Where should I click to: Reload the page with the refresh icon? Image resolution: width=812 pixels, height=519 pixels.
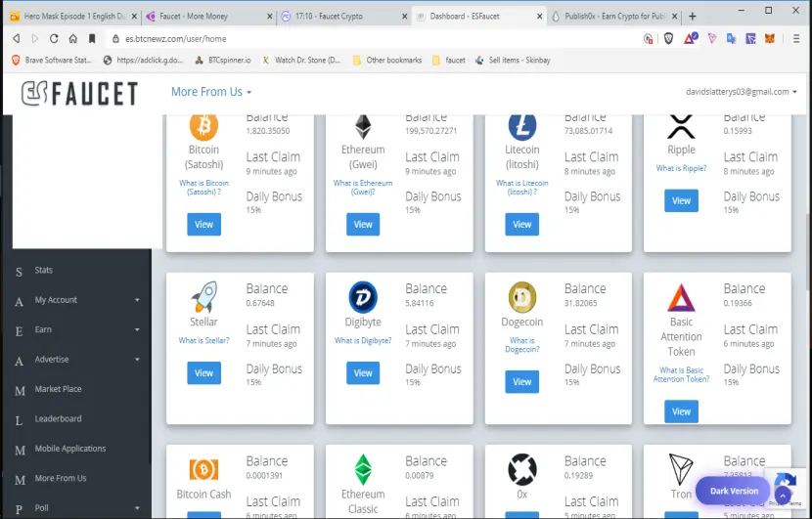click(x=54, y=39)
